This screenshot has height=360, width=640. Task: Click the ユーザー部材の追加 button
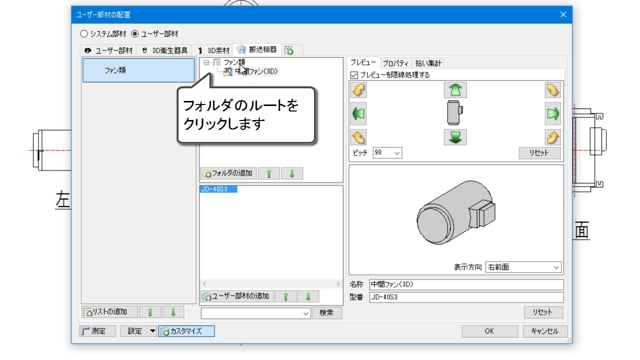237,296
